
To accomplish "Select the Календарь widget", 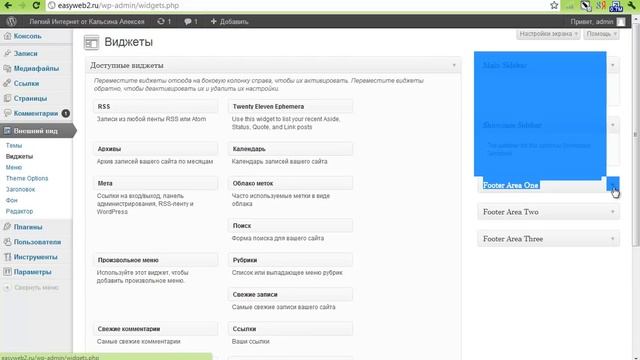I will 291,149.
